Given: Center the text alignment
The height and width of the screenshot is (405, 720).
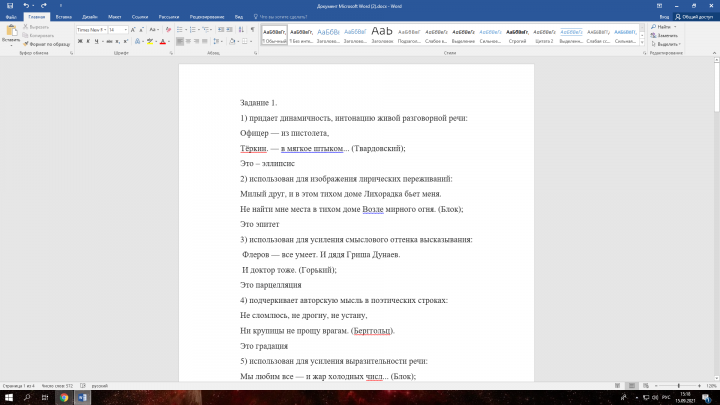Looking at the screenshot, I should [188, 41].
